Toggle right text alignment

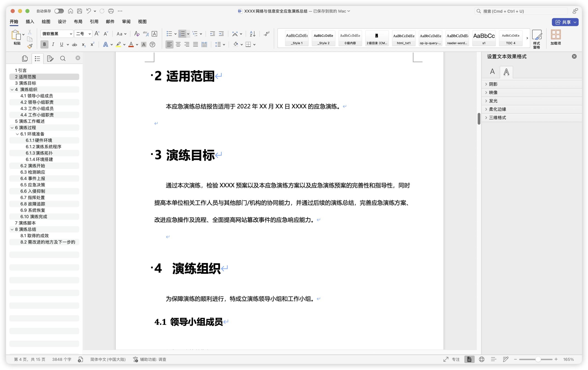click(187, 45)
